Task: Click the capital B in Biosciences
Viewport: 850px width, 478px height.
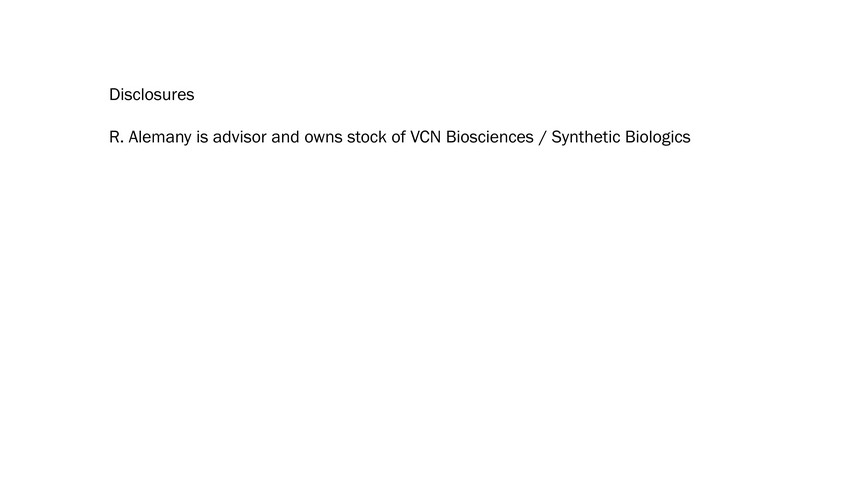Action: pyautogui.click(x=451, y=137)
